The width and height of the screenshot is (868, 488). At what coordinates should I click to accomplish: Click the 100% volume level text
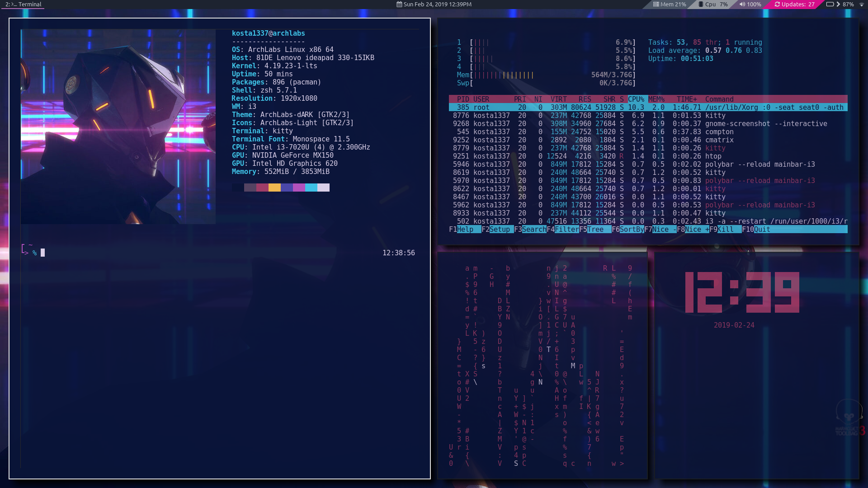[754, 4]
